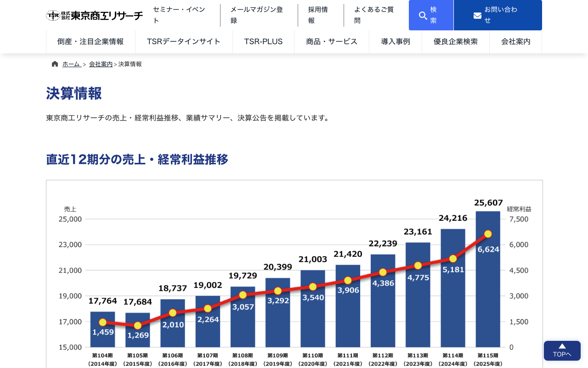588x368 pixels.
Task: Open TSR-PLUS menu item
Action: 263,41
